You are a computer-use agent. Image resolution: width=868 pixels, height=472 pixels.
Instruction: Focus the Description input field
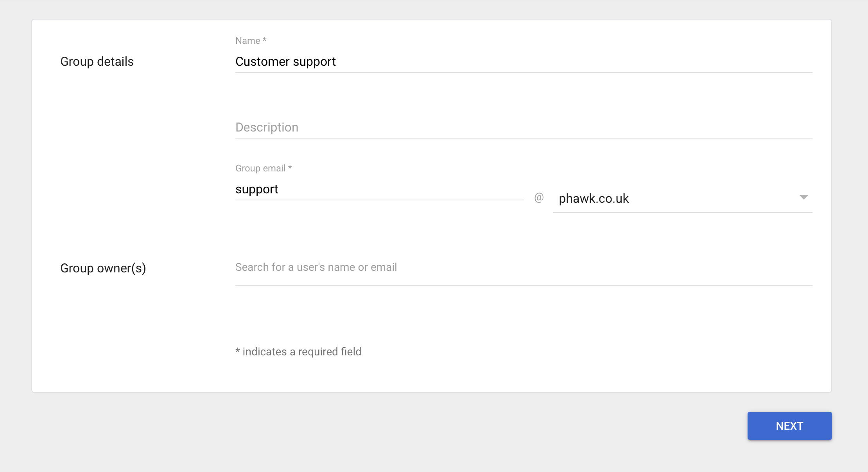[524, 127]
